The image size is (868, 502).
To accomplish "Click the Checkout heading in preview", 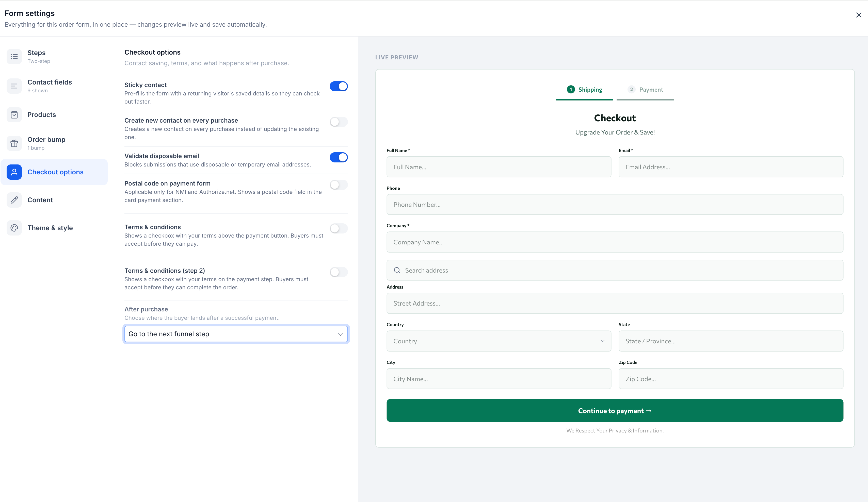I will (615, 118).
